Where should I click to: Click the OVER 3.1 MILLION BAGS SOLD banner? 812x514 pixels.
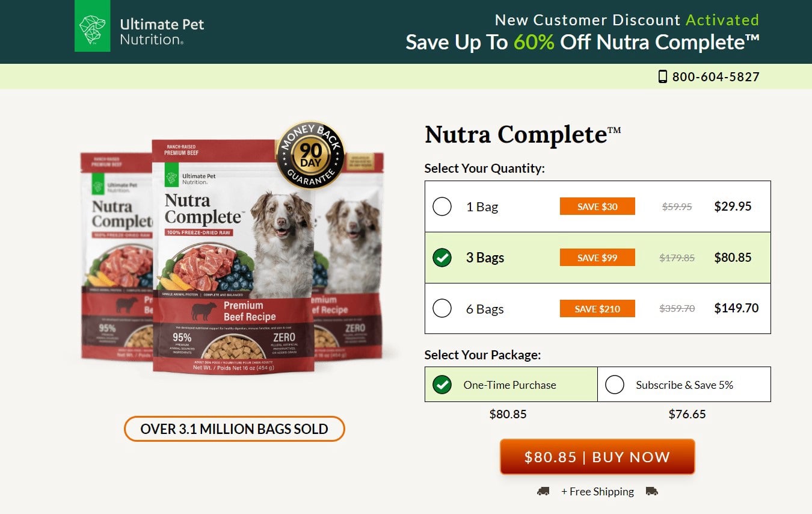click(x=234, y=429)
